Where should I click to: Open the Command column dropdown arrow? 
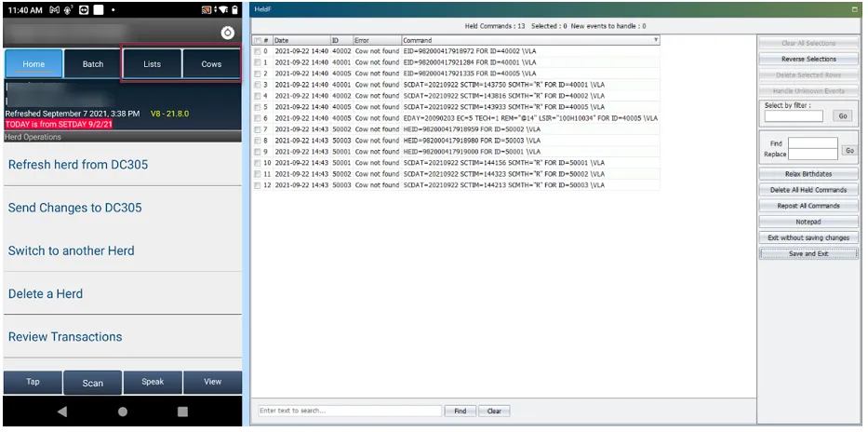pos(656,40)
